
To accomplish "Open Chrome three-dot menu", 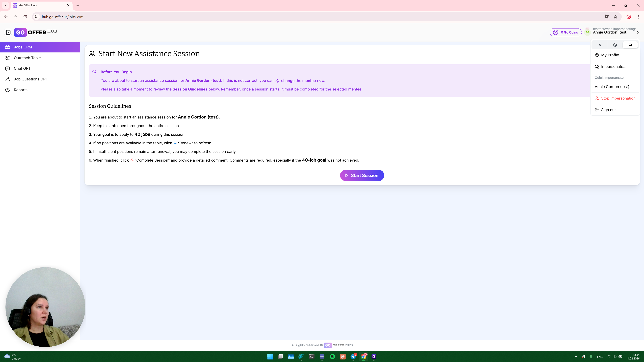I will coord(638,17).
